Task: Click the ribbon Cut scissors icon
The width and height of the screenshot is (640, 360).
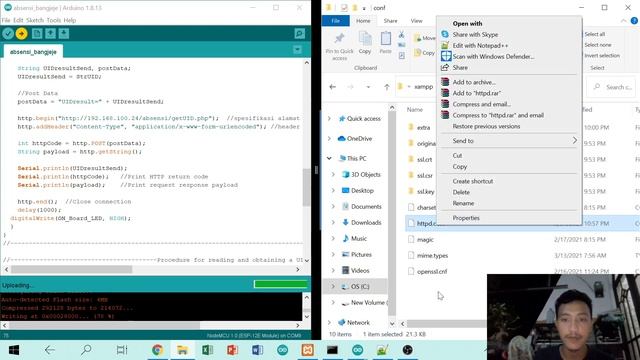Action: pos(401,35)
